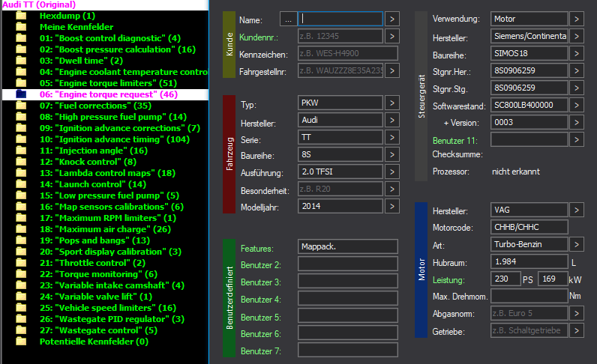
Task: Expand arrow next to Softwarestand field
Action: 577,106
